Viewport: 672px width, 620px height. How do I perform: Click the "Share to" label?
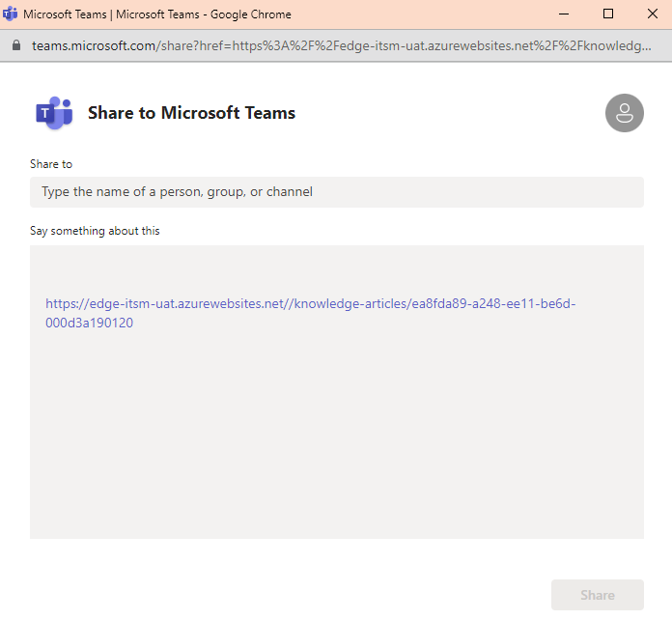pos(51,164)
